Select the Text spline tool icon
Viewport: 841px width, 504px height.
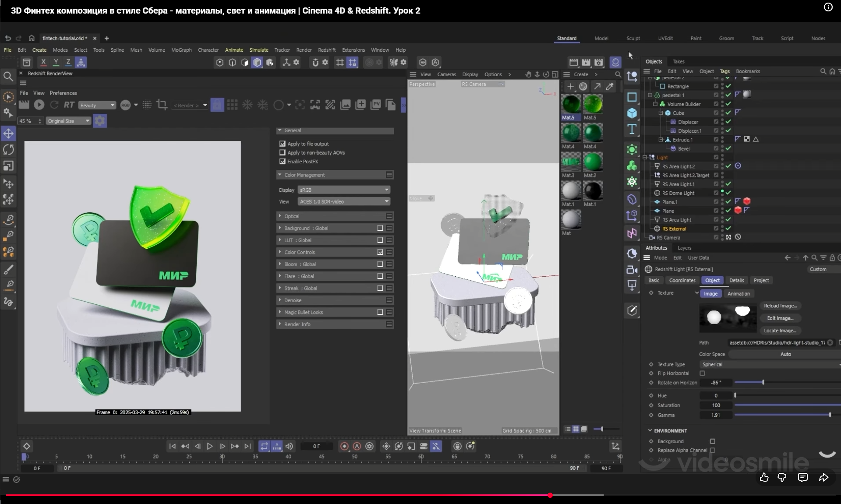pyautogui.click(x=632, y=129)
